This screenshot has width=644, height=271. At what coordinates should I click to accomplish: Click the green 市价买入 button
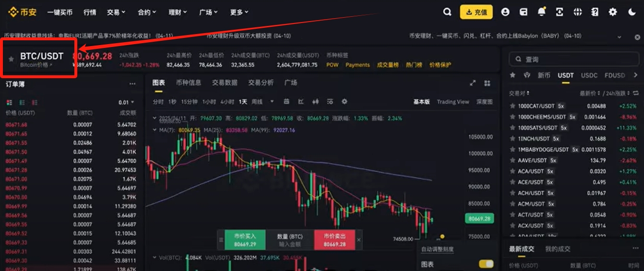245,240
